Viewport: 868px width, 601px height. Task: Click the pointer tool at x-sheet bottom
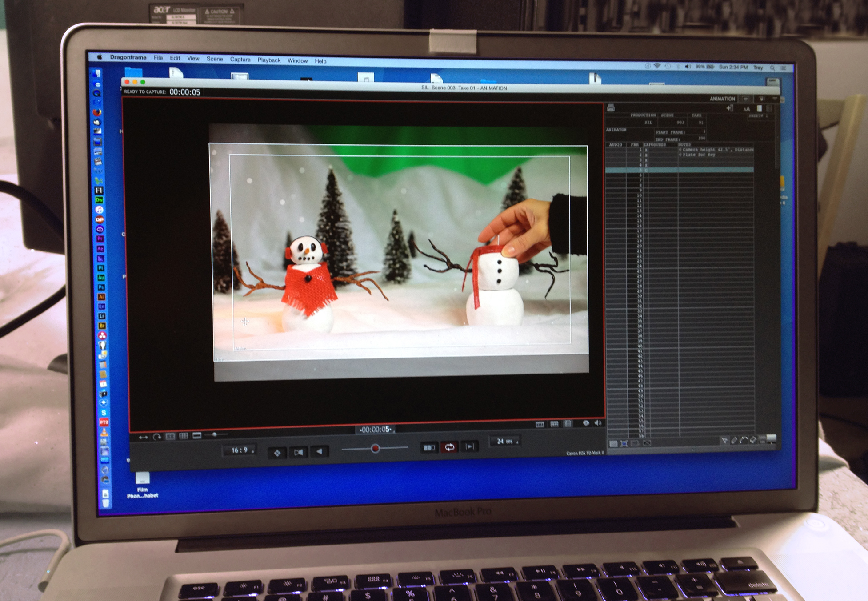pos(724,440)
